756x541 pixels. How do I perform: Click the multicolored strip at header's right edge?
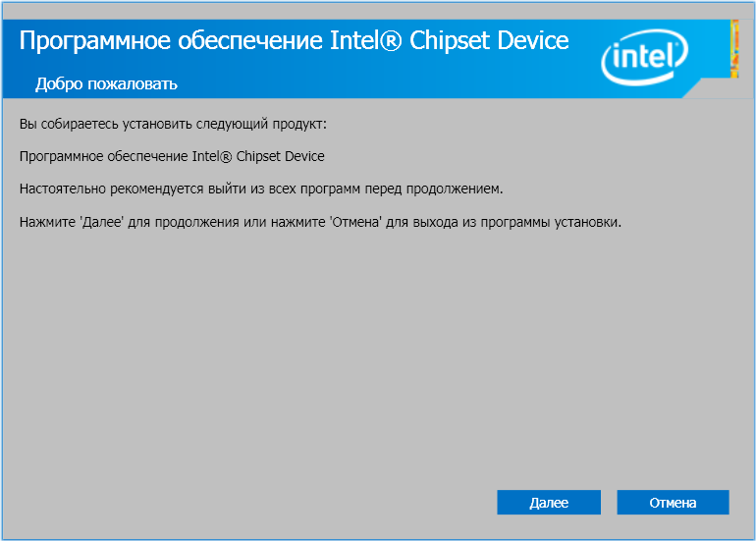(x=734, y=49)
